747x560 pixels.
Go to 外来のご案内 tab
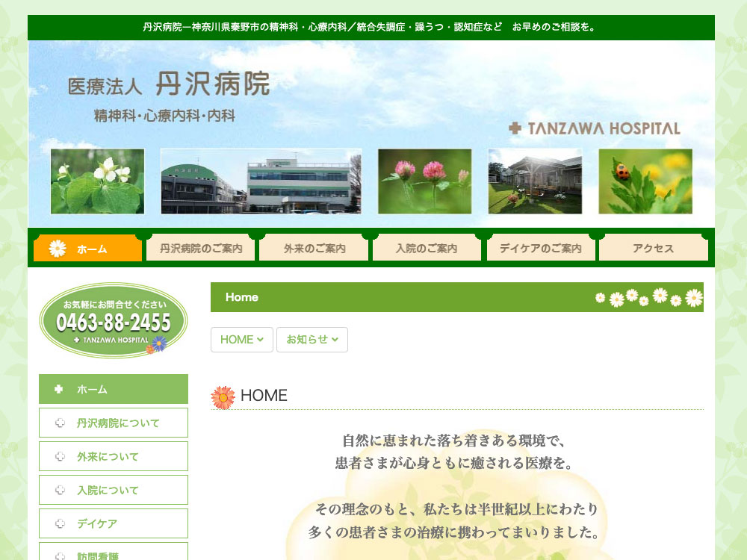tap(314, 248)
